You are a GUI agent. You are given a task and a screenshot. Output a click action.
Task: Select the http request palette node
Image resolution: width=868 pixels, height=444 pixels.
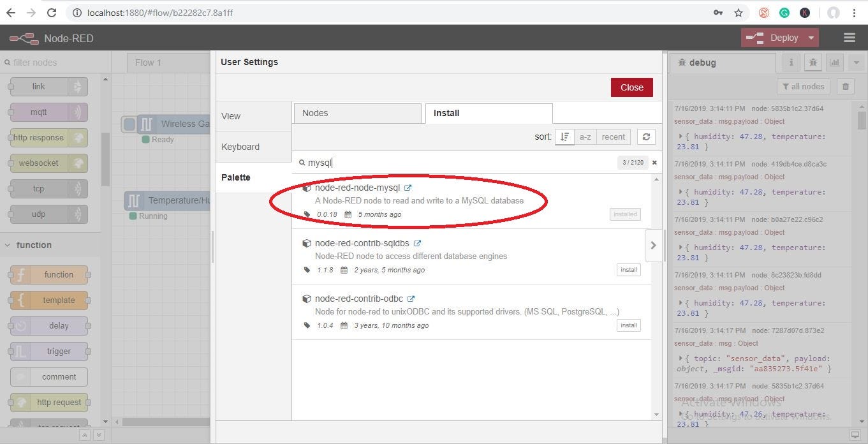tap(49, 403)
